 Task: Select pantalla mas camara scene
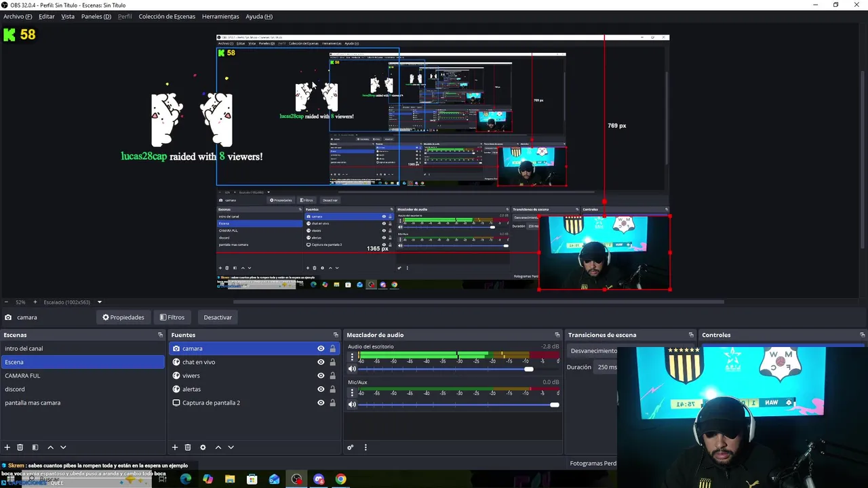tap(82, 403)
